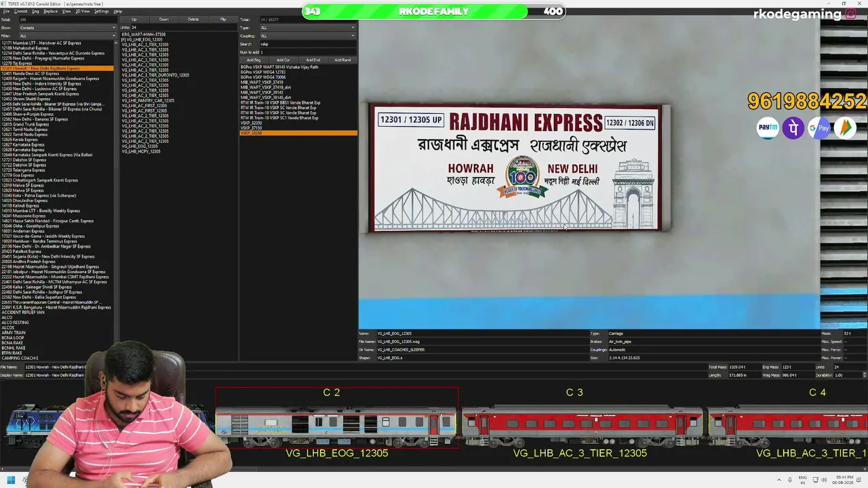The height and width of the screenshot is (488, 868).
Task: Select consist 12279 Taj Express
Action: click(x=17, y=64)
